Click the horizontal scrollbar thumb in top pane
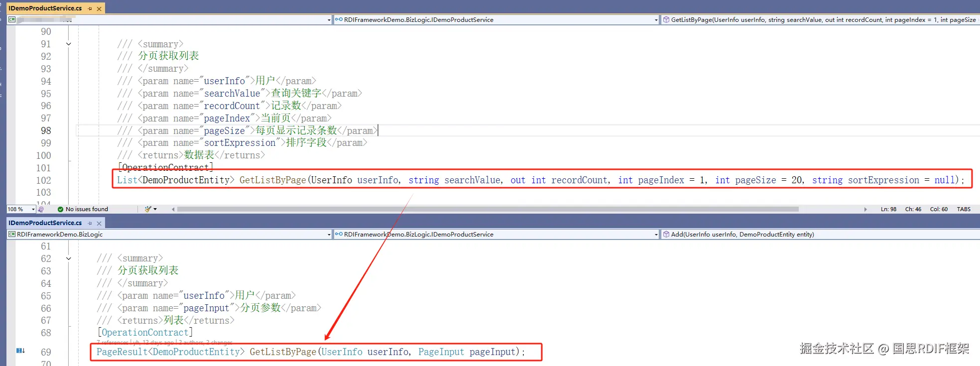980x366 pixels. pyautogui.click(x=488, y=209)
